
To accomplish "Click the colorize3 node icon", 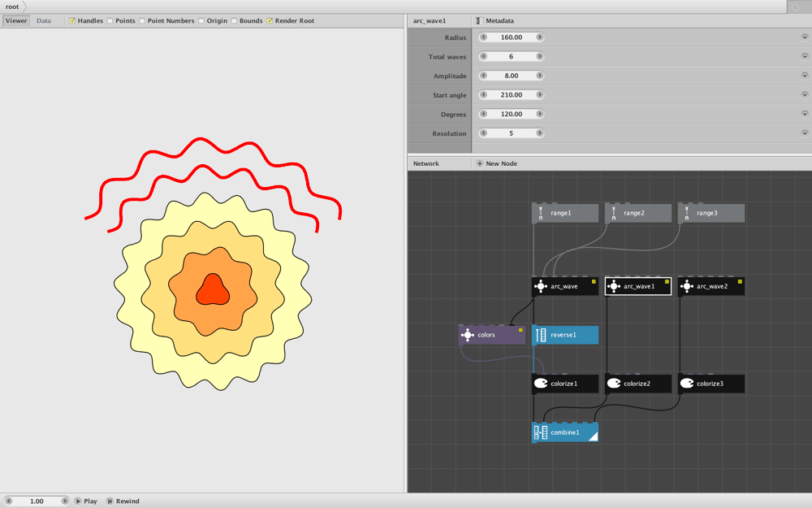I will click(687, 384).
